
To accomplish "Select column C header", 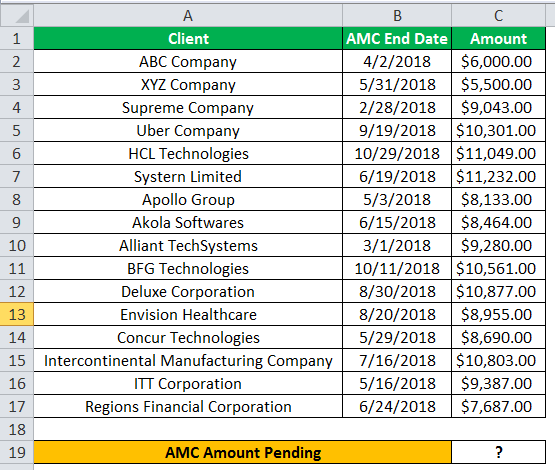I will (498, 16).
